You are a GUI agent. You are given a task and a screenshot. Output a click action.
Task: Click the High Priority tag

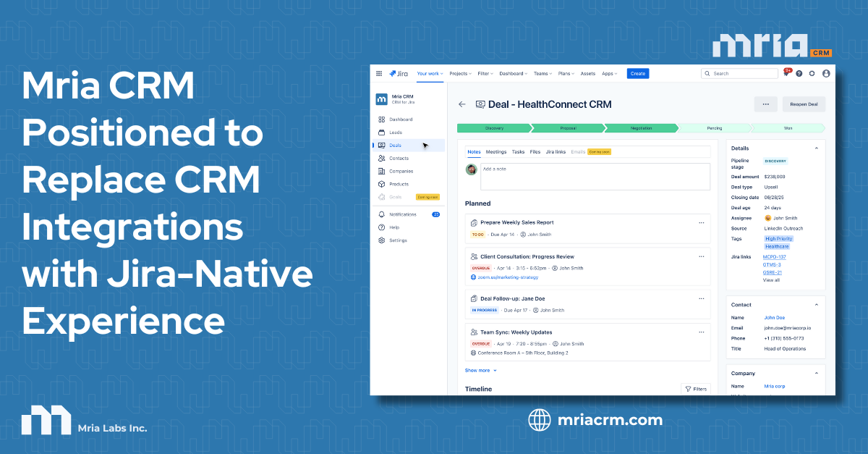tap(778, 239)
